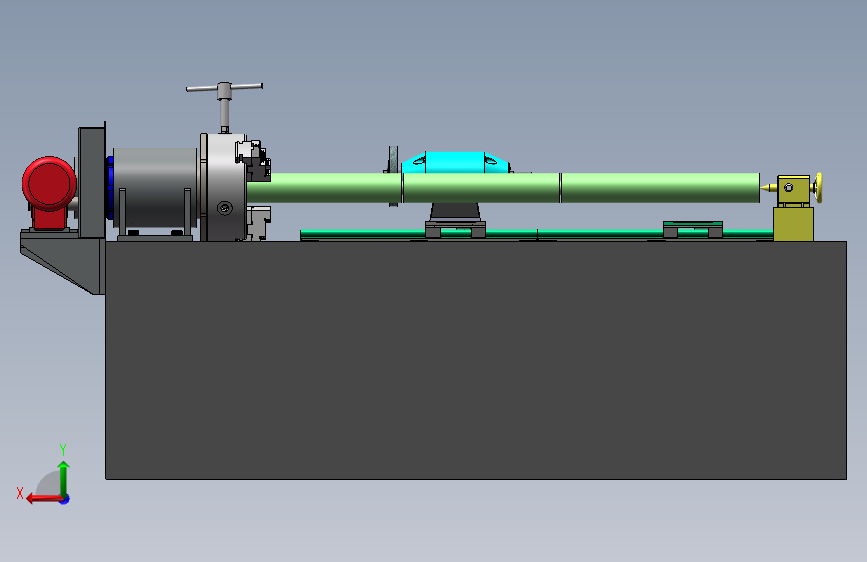Select the long green shaft workpiece

pos(503,188)
